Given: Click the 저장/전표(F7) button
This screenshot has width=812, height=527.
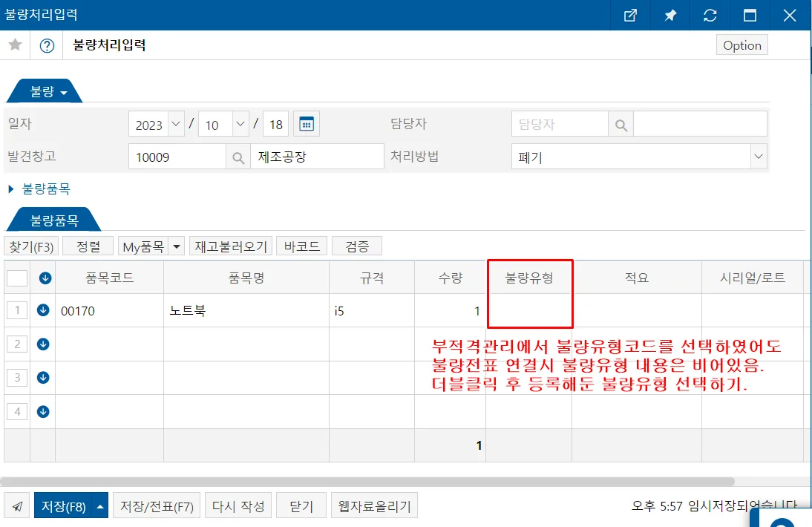Looking at the screenshot, I should 157,505.
